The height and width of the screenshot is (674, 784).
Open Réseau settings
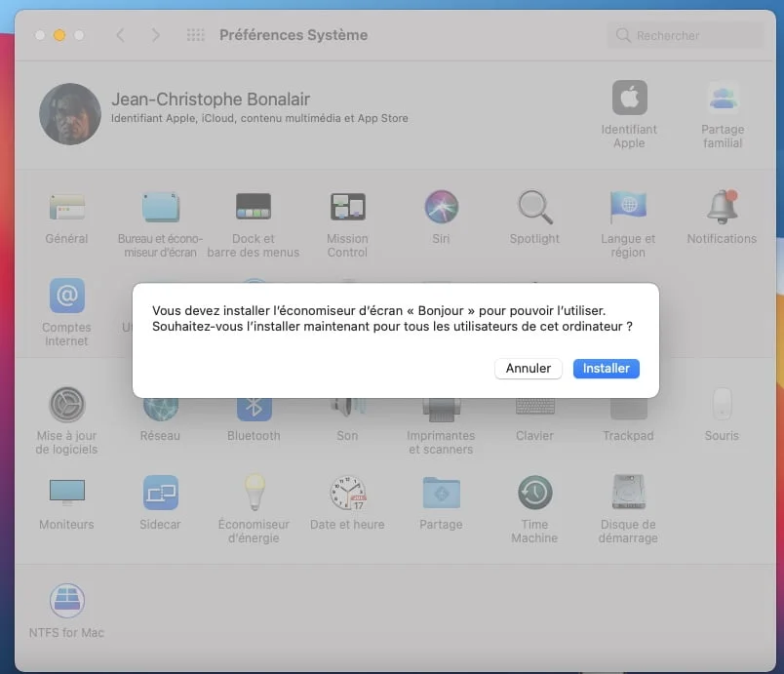(160, 405)
